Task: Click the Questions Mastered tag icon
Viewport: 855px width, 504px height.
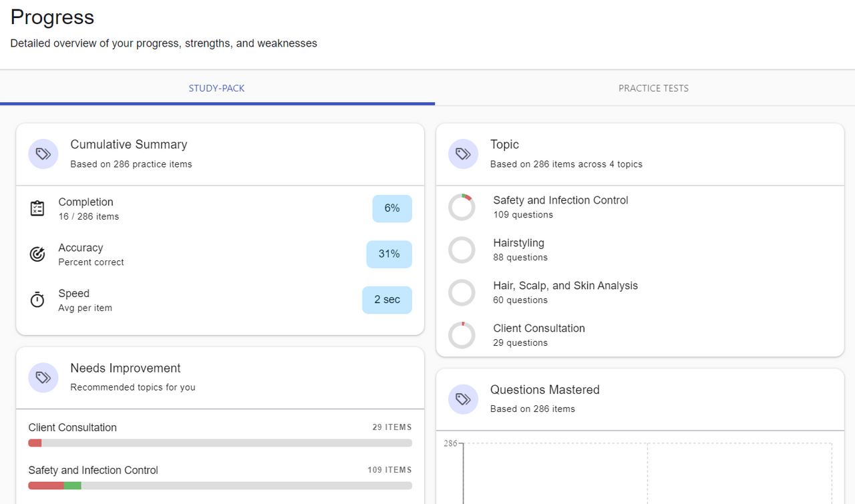Action: [463, 399]
